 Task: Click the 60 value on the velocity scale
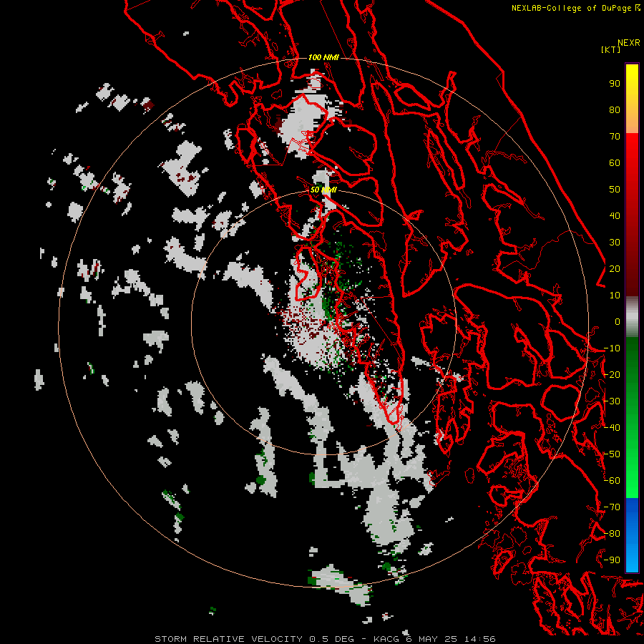click(615, 162)
